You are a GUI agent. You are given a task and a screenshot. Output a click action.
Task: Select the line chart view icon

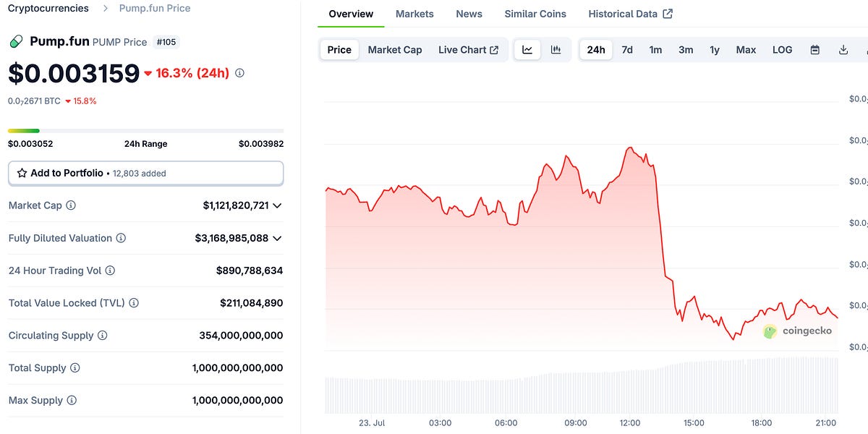527,49
